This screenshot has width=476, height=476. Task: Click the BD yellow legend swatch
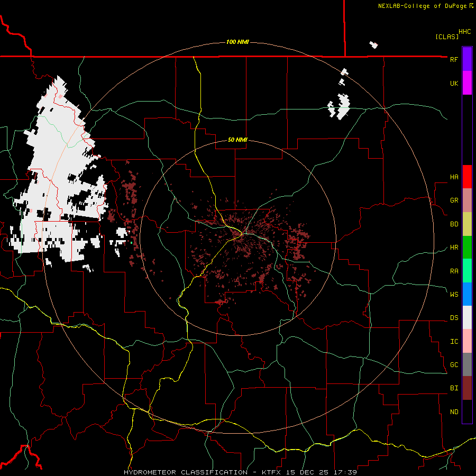point(467,224)
